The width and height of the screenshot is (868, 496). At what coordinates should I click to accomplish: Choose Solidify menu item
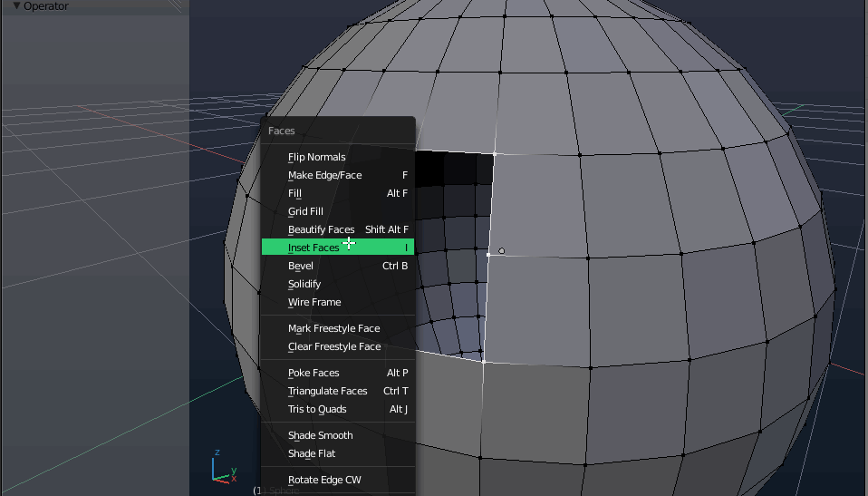pos(338,284)
